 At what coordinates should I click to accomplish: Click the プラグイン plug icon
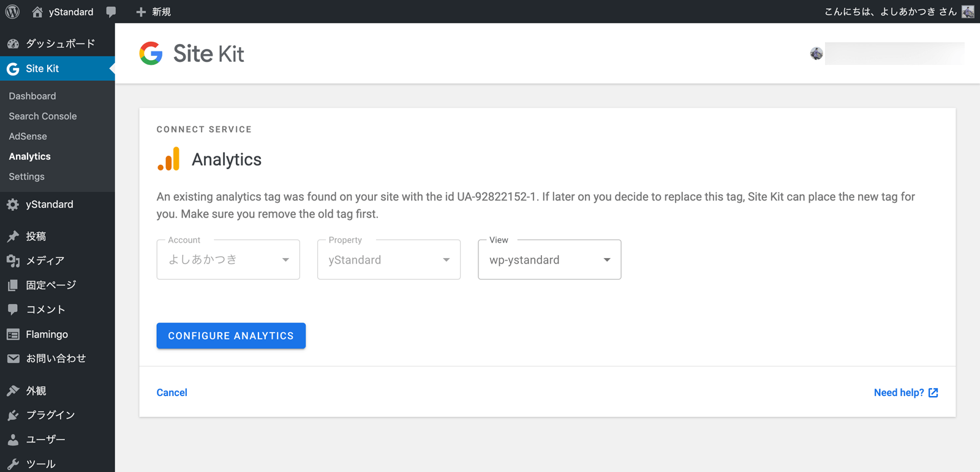pos(13,415)
